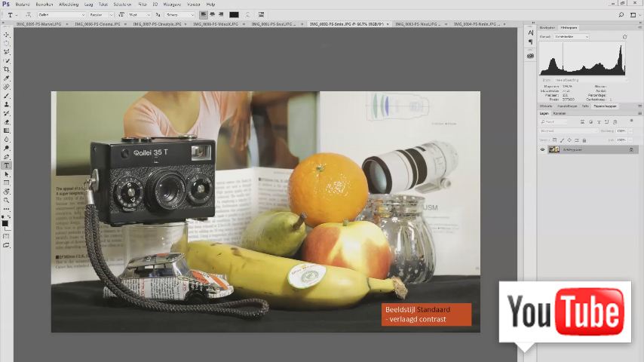This screenshot has height=362, width=644.
Task: Select the Move tool
Action: click(7, 35)
